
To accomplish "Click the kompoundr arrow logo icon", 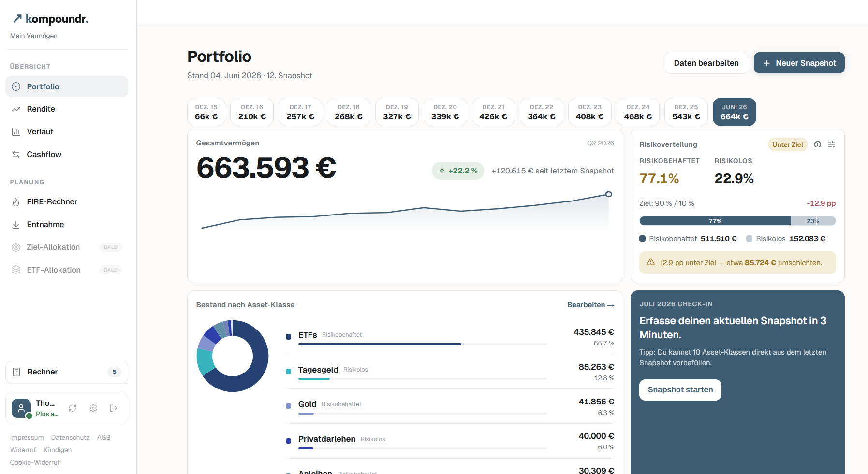I will click(17, 19).
